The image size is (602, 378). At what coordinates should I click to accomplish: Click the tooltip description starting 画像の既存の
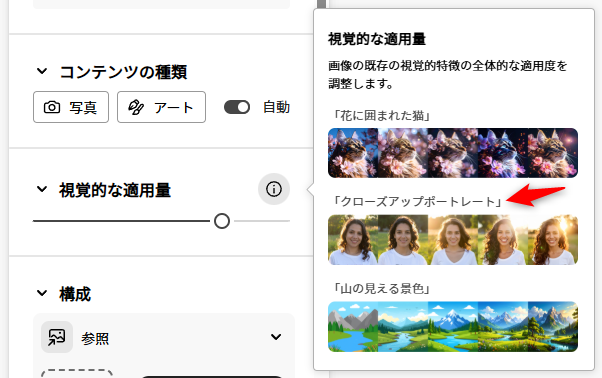tap(448, 74)
